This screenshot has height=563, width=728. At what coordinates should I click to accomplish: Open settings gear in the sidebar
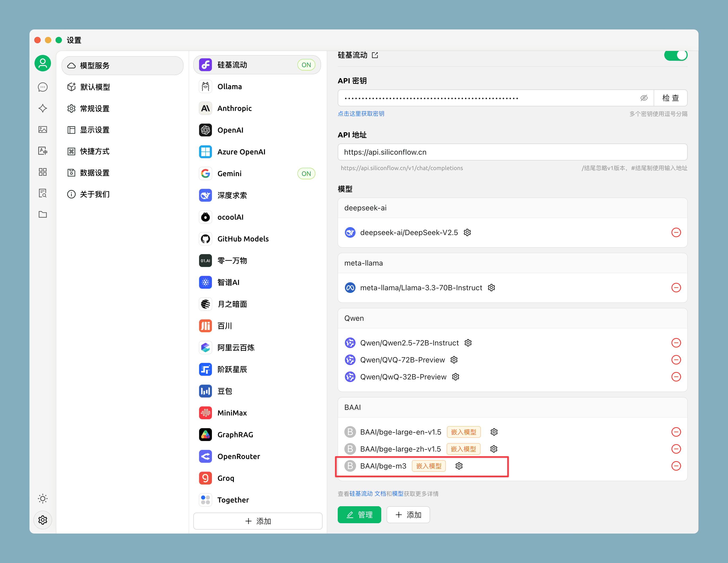[43, 520]
